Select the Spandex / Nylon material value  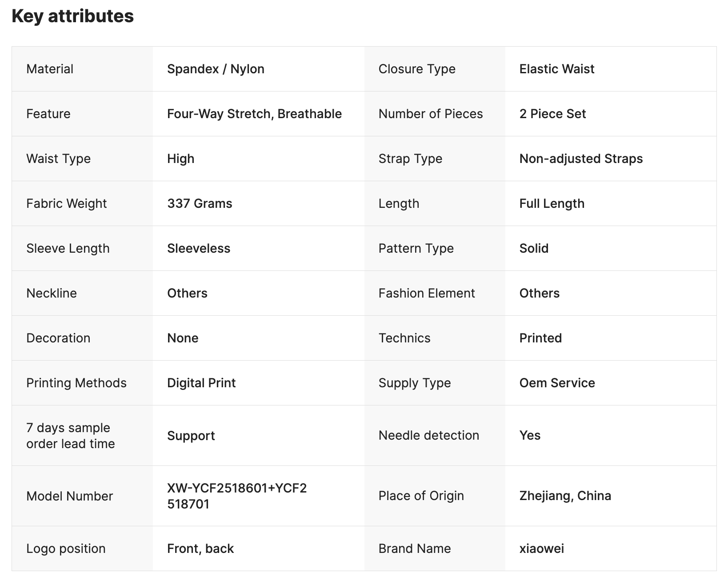[x=216, y=69]
